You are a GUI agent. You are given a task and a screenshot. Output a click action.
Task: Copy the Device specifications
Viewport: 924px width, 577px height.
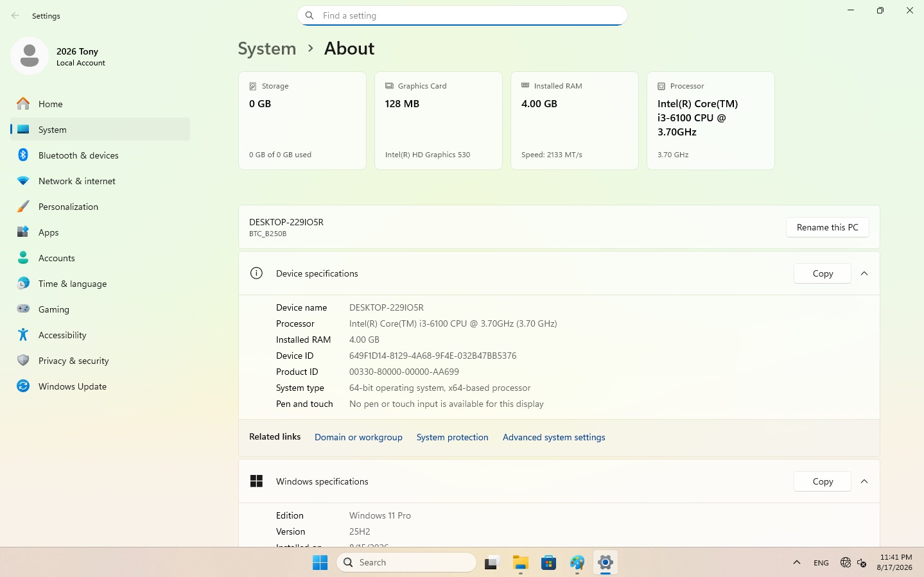[x=823, y=273]
